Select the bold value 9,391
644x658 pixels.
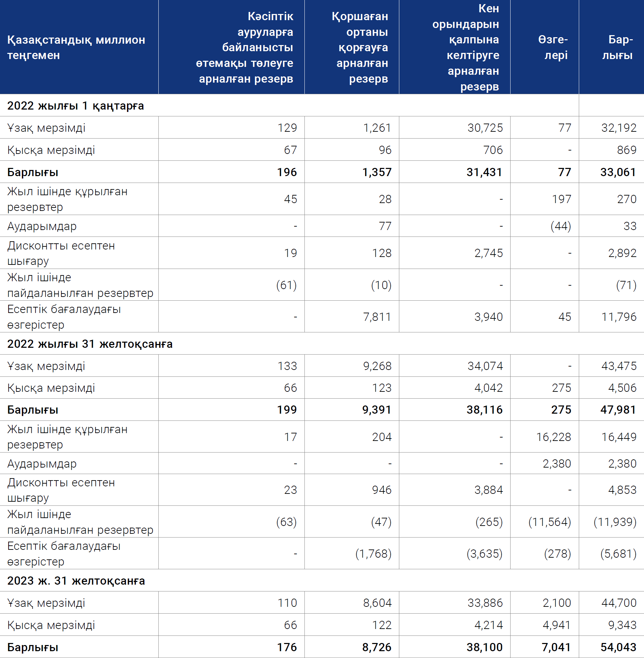pyautogui.click(x=377, y=410)
